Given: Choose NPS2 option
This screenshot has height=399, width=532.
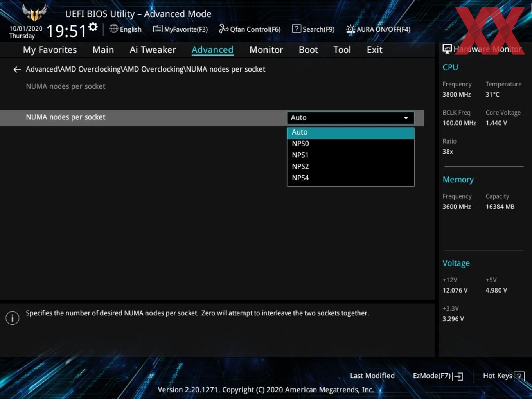Looking at the screenshot, I should pyautogui.click(x=350, y=166).
